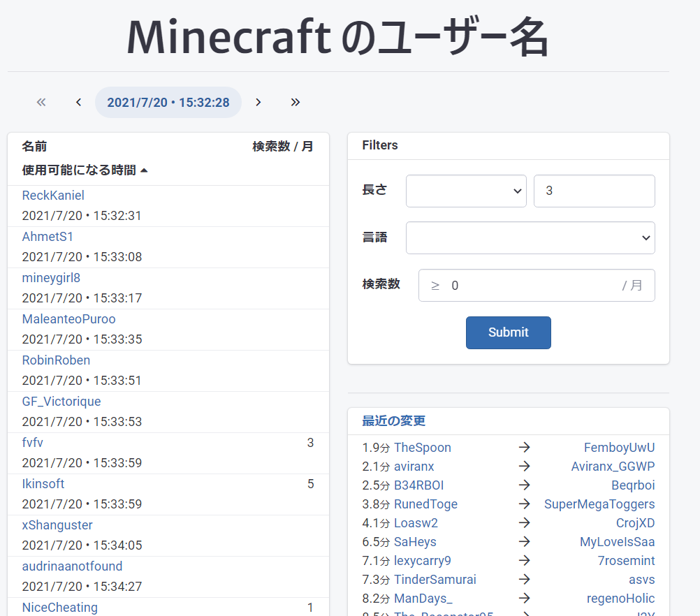Open new name MyLoveIsSaa
Screen dimensions: 700x616
click(x=618, y=542)
